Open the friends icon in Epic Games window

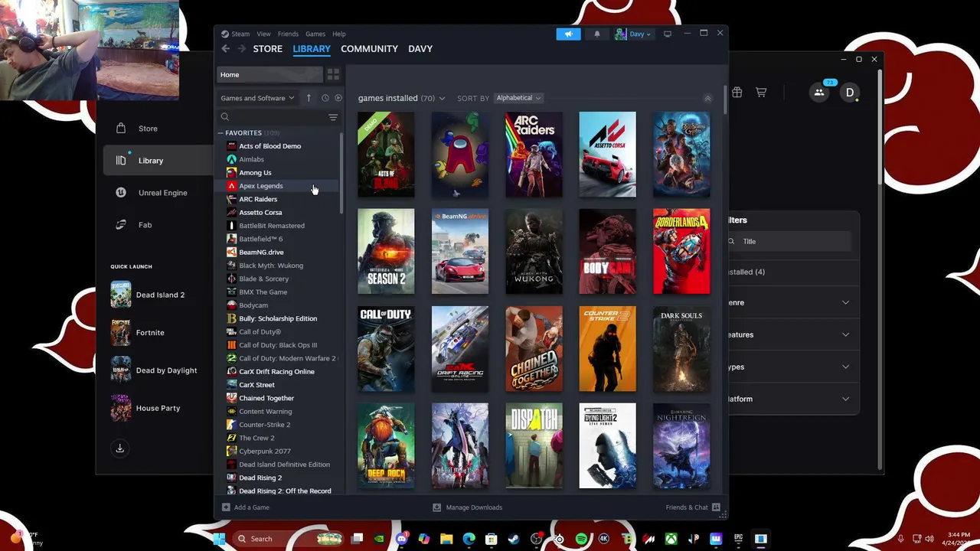point(819,93)
